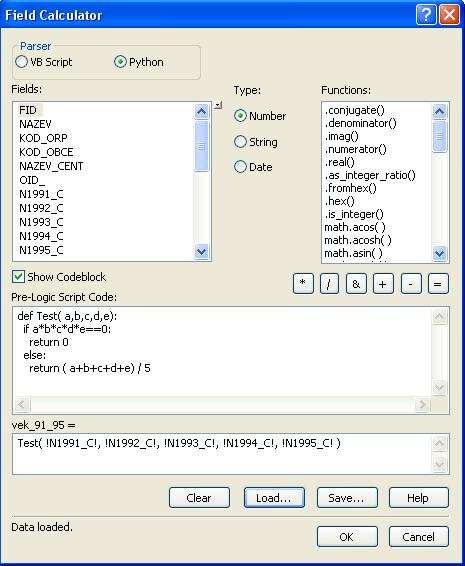
Task: Select the KOD_OBCE field
Action: tap(46, 152)
